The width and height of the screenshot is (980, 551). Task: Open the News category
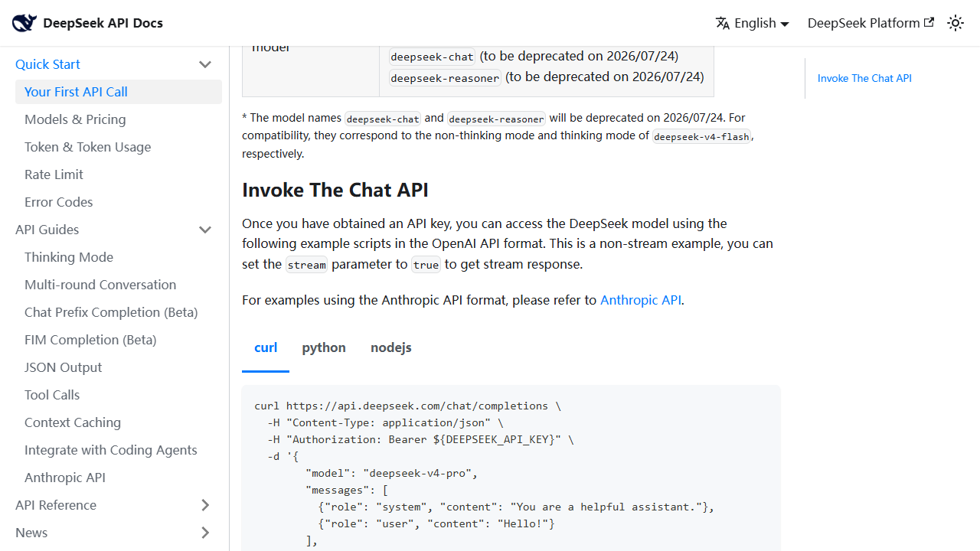(x=31, y=533)
